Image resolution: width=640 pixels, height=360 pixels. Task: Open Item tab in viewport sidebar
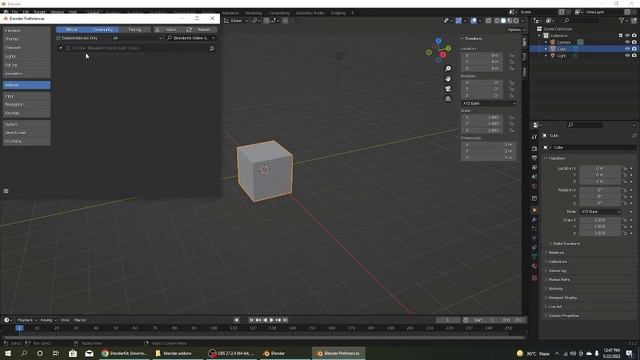(524, 42)
